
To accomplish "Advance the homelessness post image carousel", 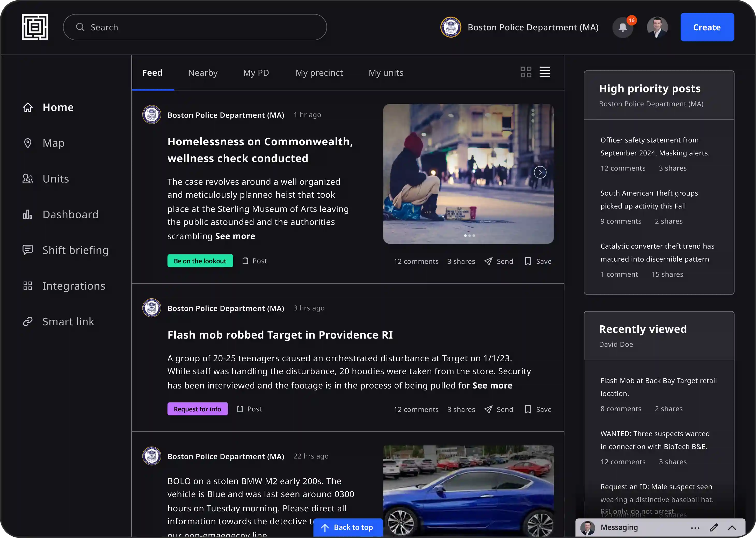I will pos(540,172).
